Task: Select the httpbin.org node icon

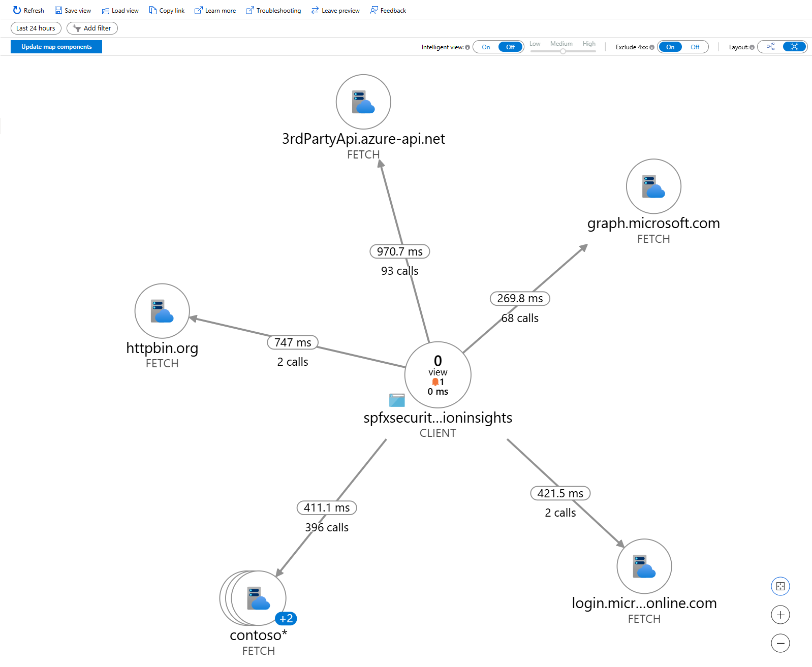Action: tap(162, 311)
